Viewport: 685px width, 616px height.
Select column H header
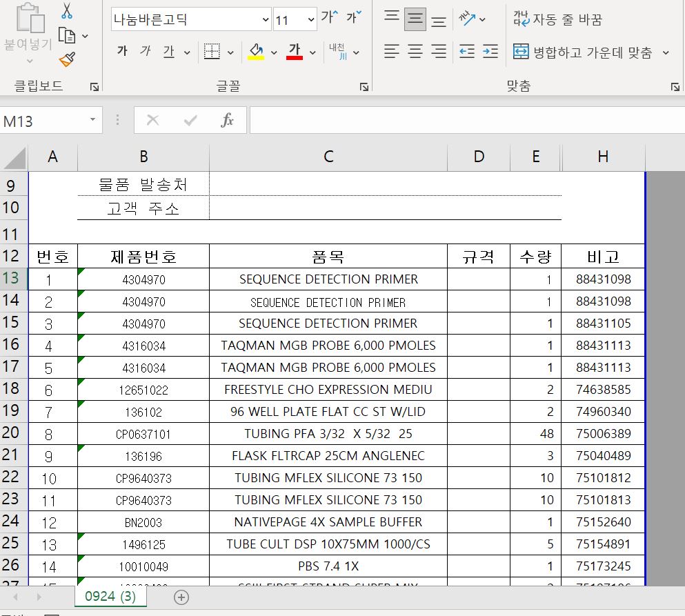tap(604, 157)
